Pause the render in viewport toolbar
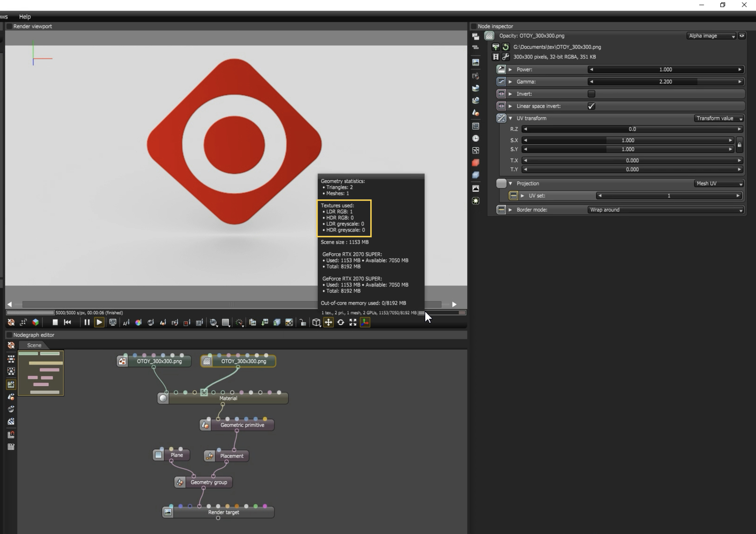The height and width of the screenshot is (534, 756). 87,322
